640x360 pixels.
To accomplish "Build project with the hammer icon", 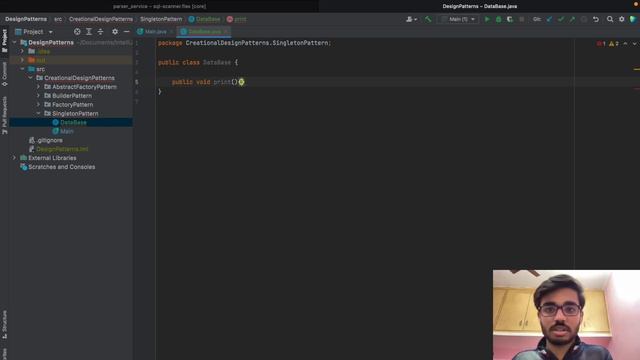I will (428, 19).
